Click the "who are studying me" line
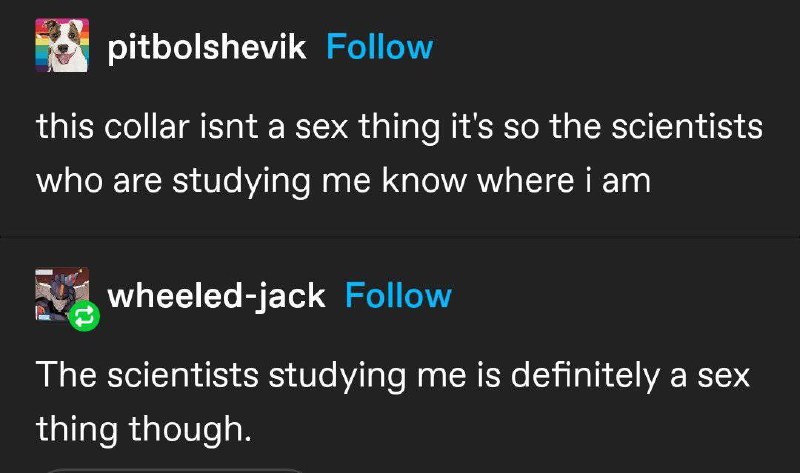Image resolution: width=800 pixels, height=473 pixels. (343, 181)
